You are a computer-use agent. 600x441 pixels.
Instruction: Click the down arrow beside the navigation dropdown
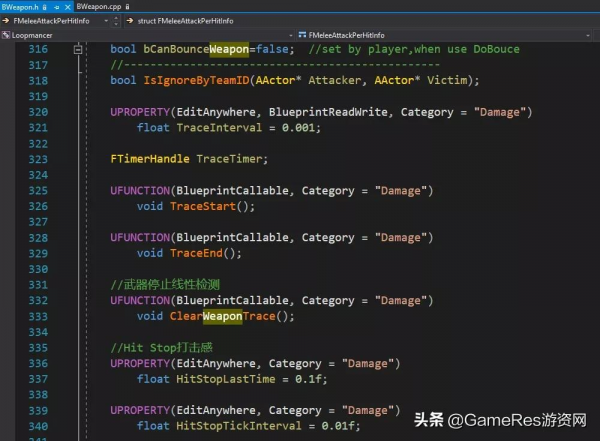pyautogui.click(x=116, y=24)
